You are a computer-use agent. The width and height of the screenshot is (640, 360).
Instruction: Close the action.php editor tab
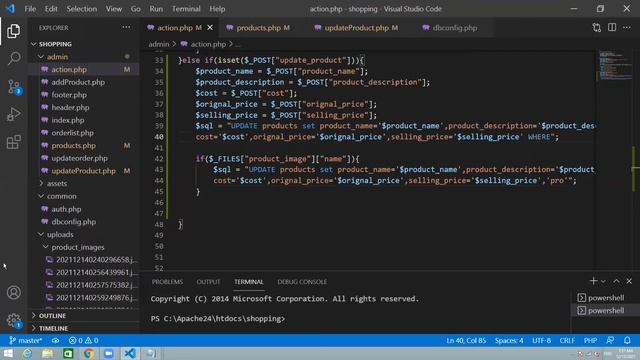[x=210, y=27]
